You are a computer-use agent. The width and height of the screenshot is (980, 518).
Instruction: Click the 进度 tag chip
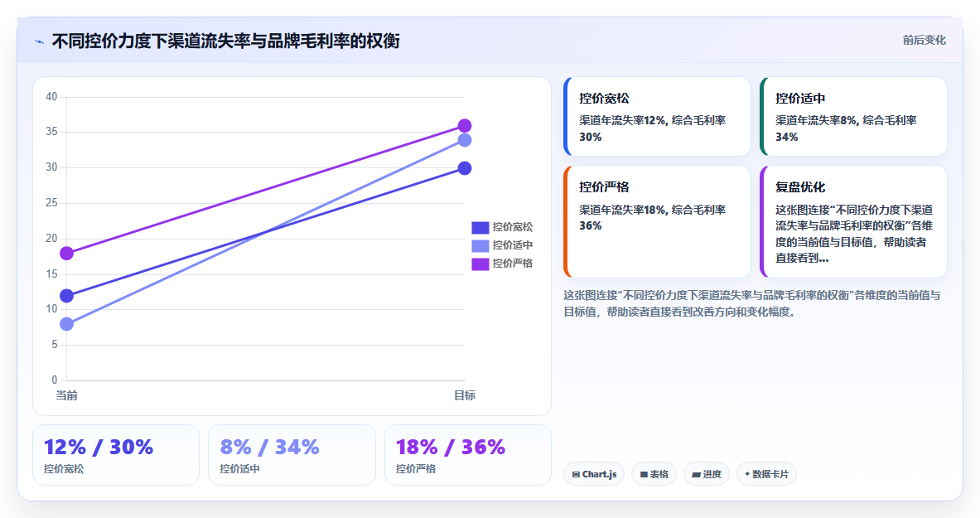(707, 474)
